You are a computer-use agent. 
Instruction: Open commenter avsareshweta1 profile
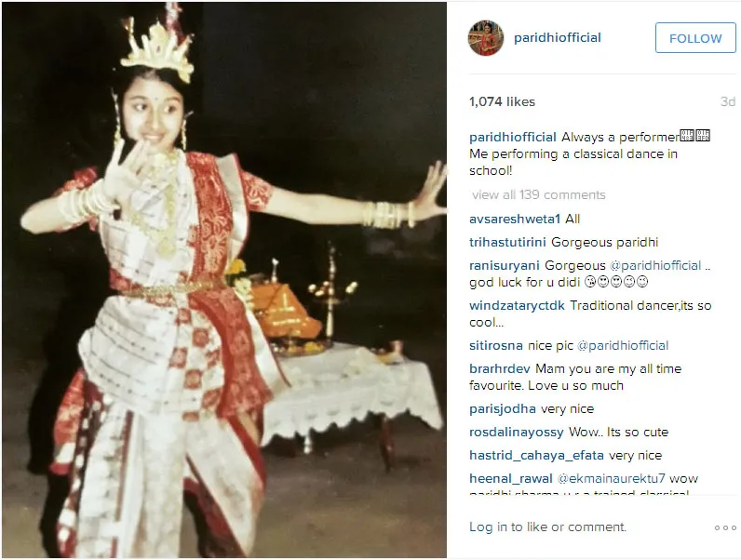[x=515, y=220]
